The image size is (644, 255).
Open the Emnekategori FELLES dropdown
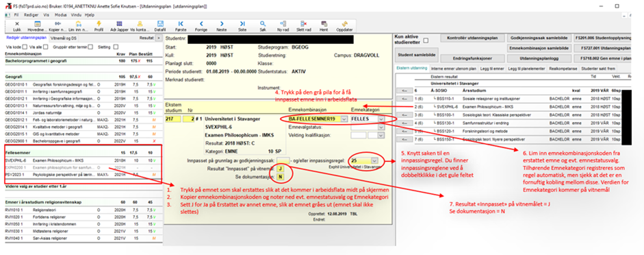[x=382, y=119]
